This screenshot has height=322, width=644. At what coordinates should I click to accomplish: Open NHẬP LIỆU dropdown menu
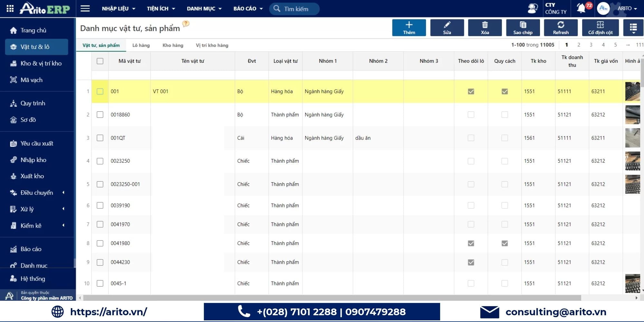pos(118,9)
